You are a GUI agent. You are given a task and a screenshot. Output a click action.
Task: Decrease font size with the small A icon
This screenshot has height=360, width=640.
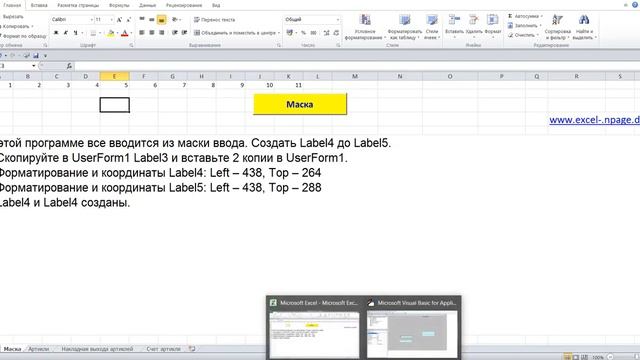point(129,20)
